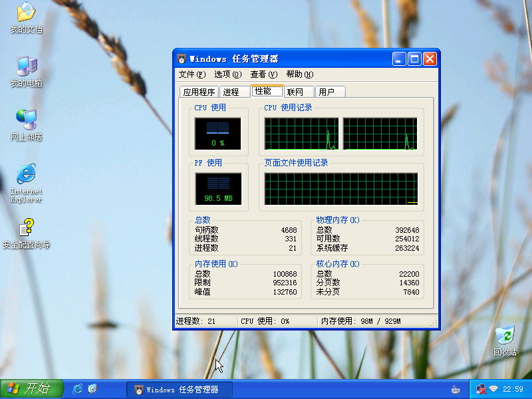Click the keyboard language bar icon in taskbar
Screen dimensions: 532x399
point(456,390)
